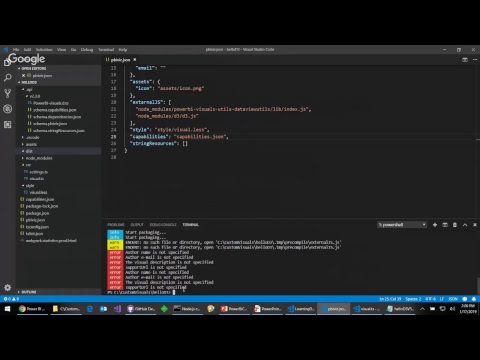The image size is (480, 360).
Task: Open the Debug view in the activity bar
Action: click(x=7, y=109)
